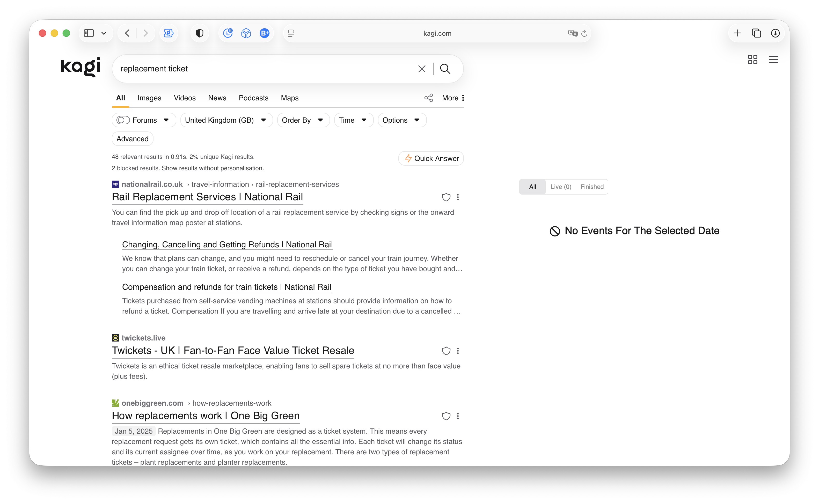Open a new tab with plus icon

click(737, 33)
